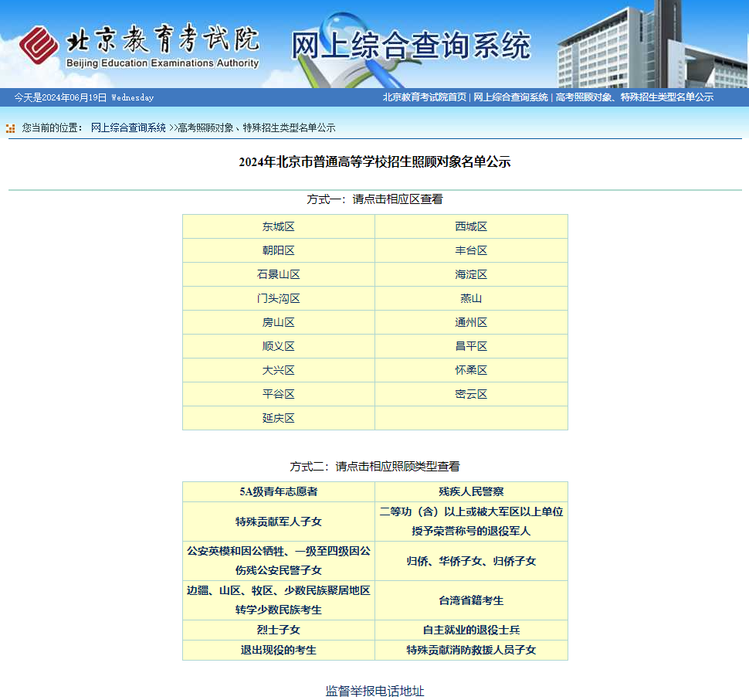The width and height of the screenshot is (749, 700).
Task: Open 北京教育考试院首页 in top navigation
Action: coord(424,97)
